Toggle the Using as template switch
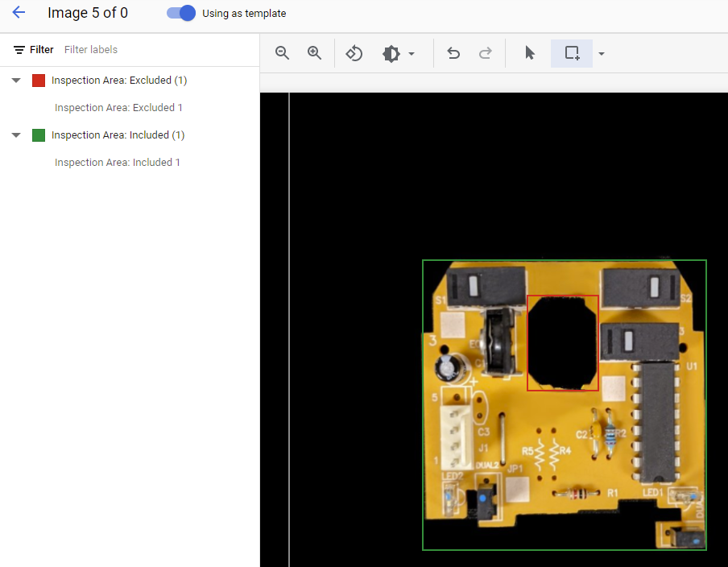Image resolution: width=728 pixels, height=567 pixels. click(x=179, y=13)
